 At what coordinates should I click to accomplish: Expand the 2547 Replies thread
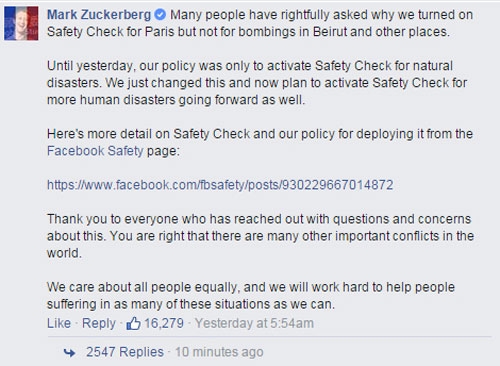click(125, 352)
